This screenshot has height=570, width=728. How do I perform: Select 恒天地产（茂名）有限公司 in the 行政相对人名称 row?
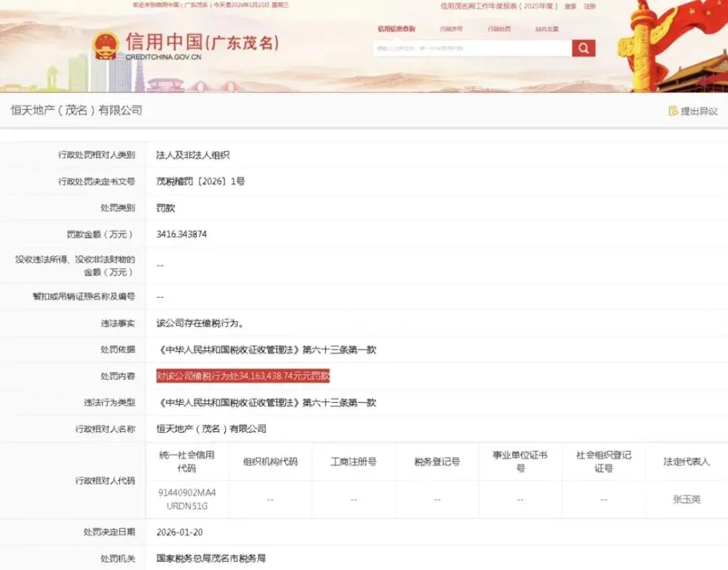[211, 429]
